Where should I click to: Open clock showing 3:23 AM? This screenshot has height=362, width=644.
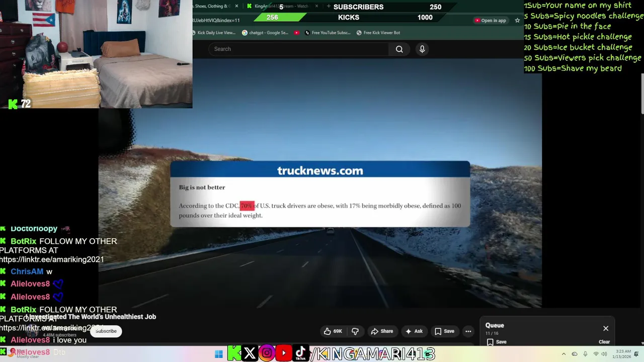pos(622,354)
